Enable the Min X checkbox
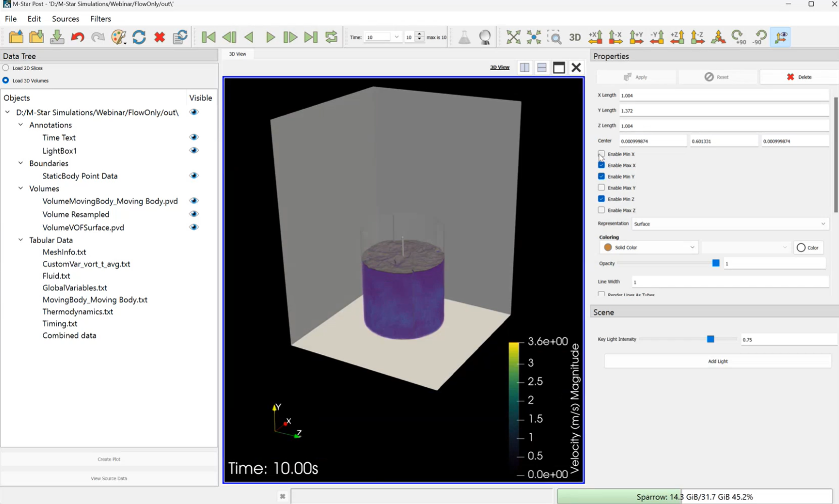Screen dimensions: 839x504 601,154
